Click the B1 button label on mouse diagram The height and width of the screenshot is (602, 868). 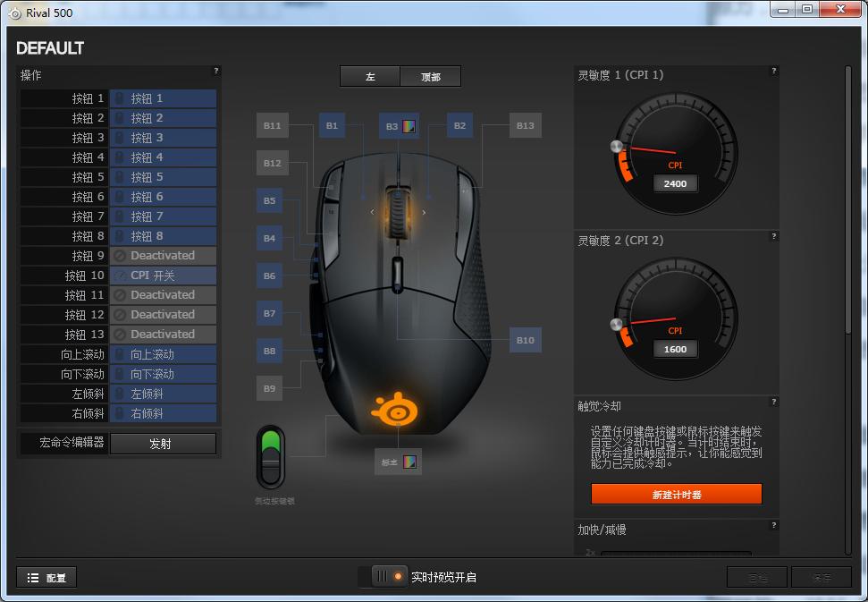pyautogui.click(x=332, y=126)
